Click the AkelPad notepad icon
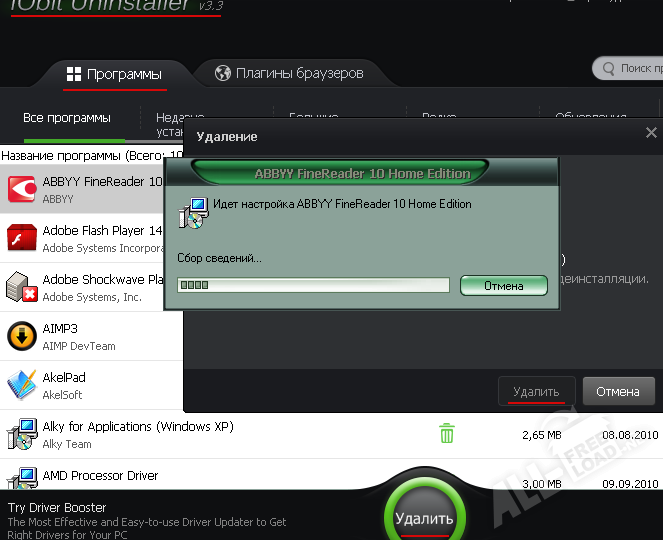 (21, 385)
